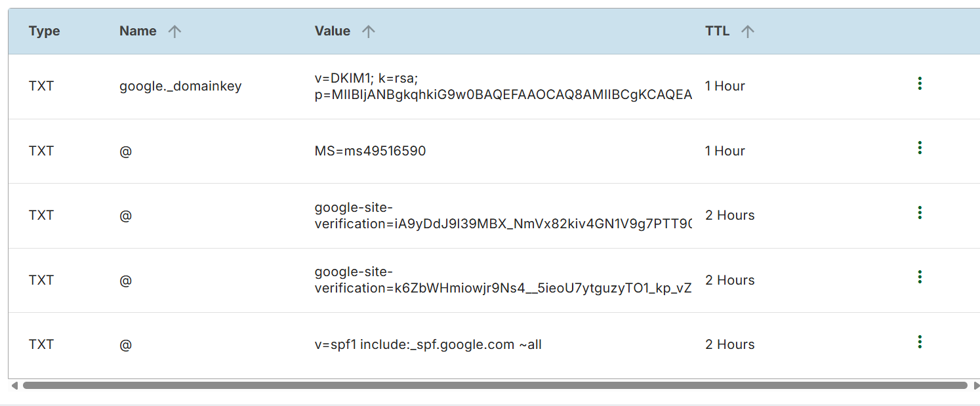The image size is (980, 406).
Task: Select the 1 Hour TTL cell of the DKIM record
Action: pyautogui.click(x=725, y=85)
